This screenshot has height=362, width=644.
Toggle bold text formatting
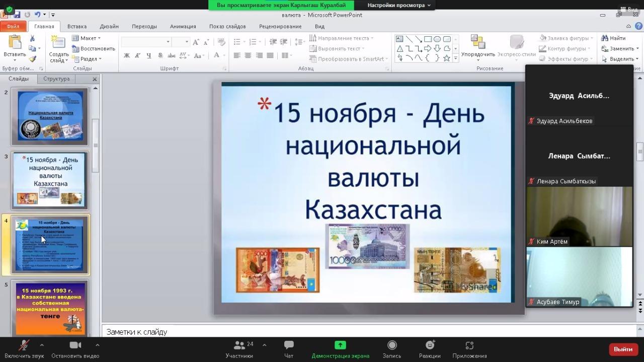[x=127, y=55]
